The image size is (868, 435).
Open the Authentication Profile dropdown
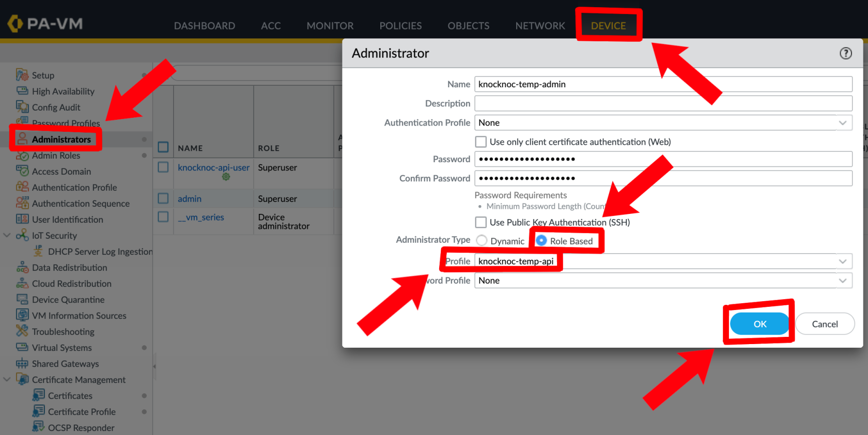tap(842, 123)
